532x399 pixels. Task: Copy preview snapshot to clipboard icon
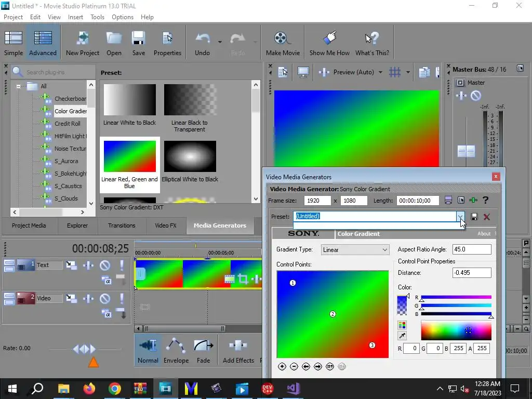[x=424, y=72]
